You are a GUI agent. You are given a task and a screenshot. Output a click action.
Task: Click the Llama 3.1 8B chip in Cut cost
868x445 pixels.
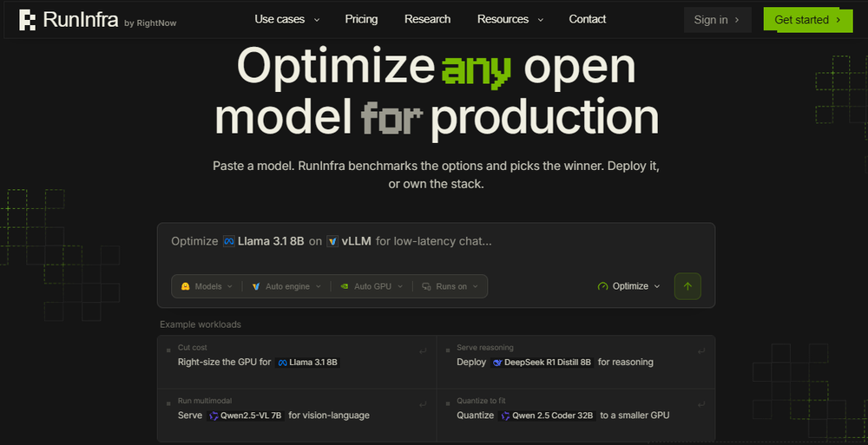pos(307,363)
